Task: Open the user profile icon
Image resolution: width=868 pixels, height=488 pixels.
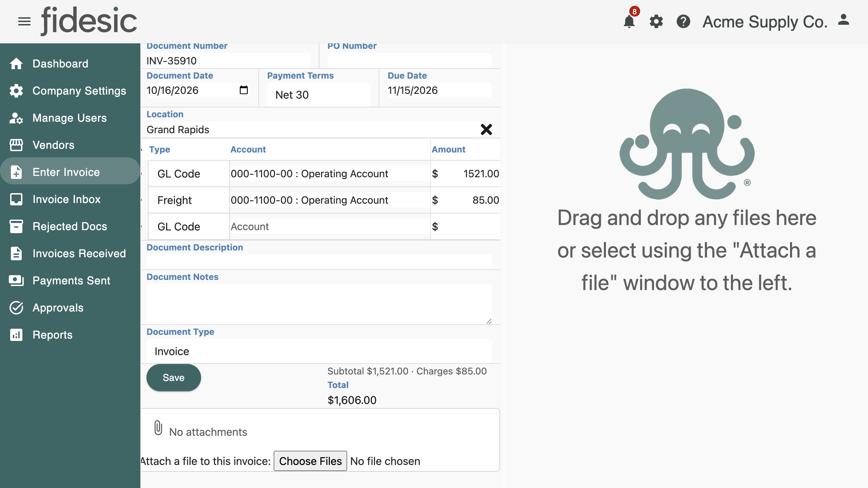Action: pos(844,20)
